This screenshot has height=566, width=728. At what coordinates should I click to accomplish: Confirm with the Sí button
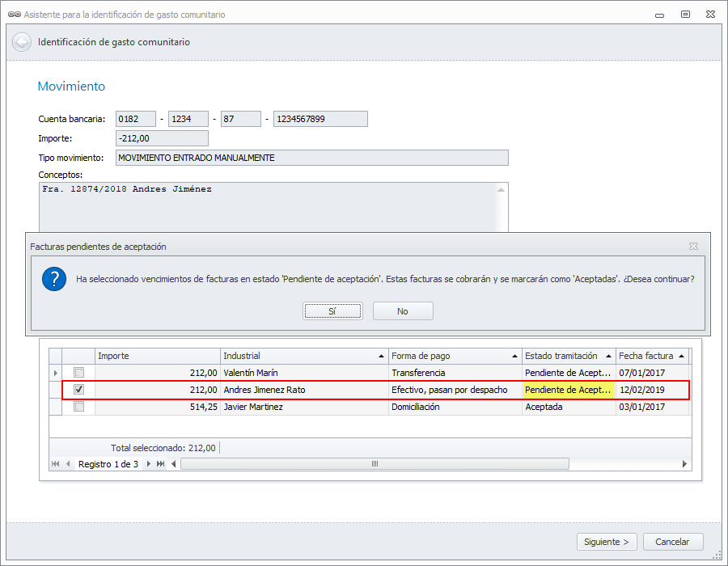point(332,311)
